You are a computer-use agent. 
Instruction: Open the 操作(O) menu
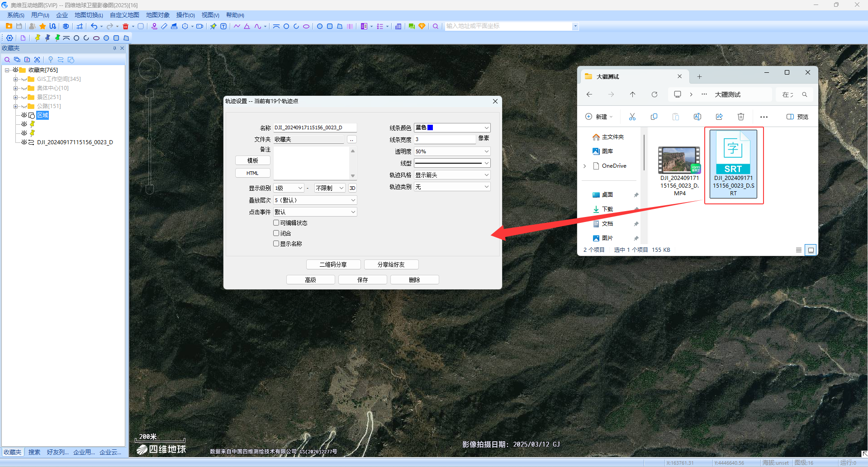185,15
